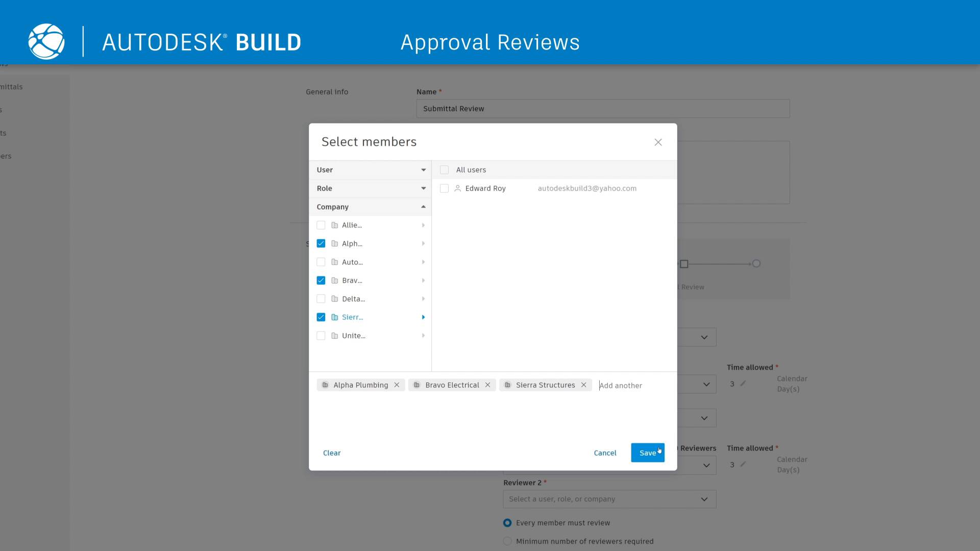Expand the User section
Image resolution: width=980 pixels, height=551 pixels.
(x=371, y=170)
